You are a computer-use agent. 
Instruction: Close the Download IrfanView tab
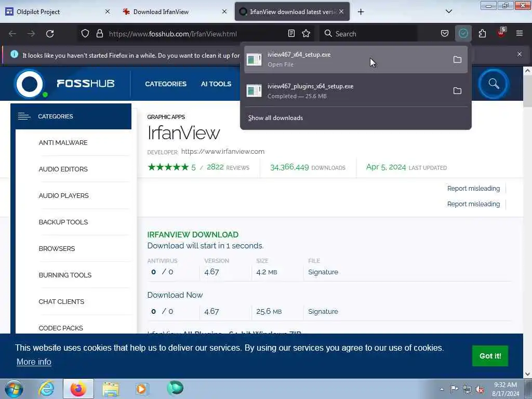224,11
